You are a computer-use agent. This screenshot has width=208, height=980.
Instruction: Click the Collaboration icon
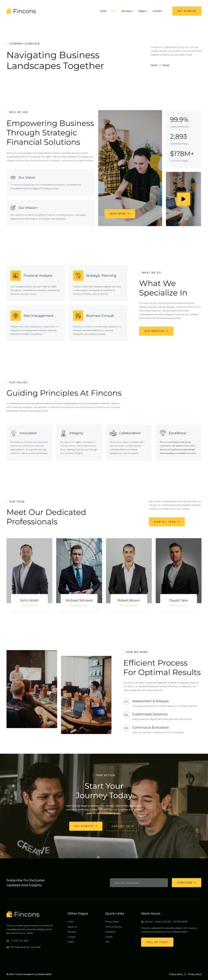113,433
